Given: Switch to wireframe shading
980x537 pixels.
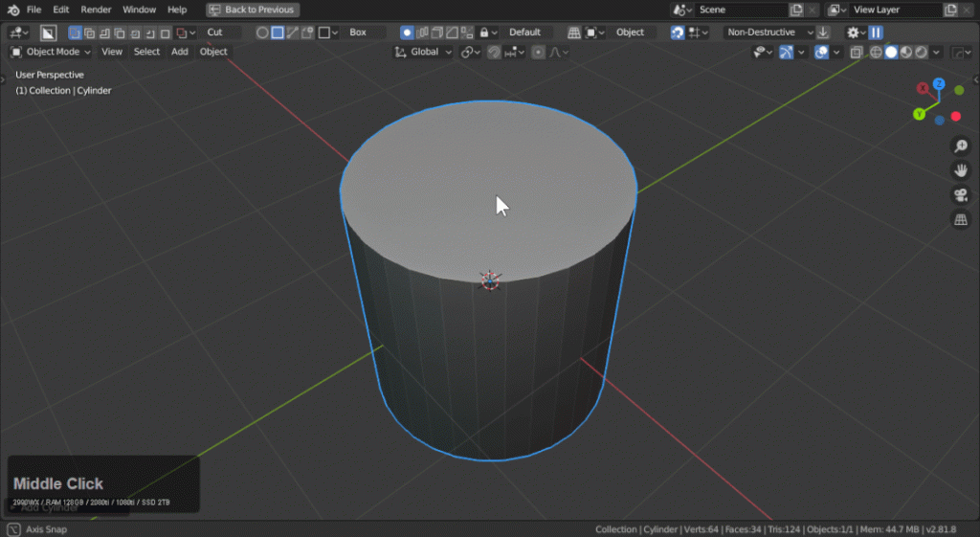Looking at the screenshot, I should click(x=877, y=52).
